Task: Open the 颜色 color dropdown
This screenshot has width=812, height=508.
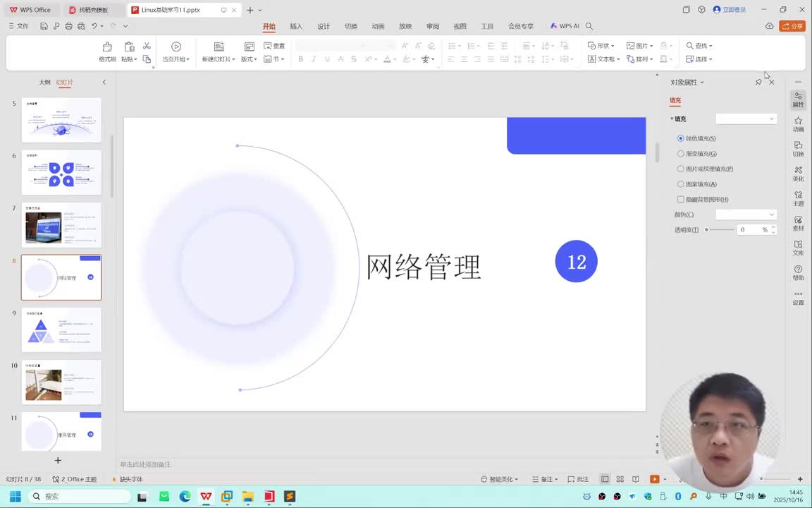Action: 746,214
